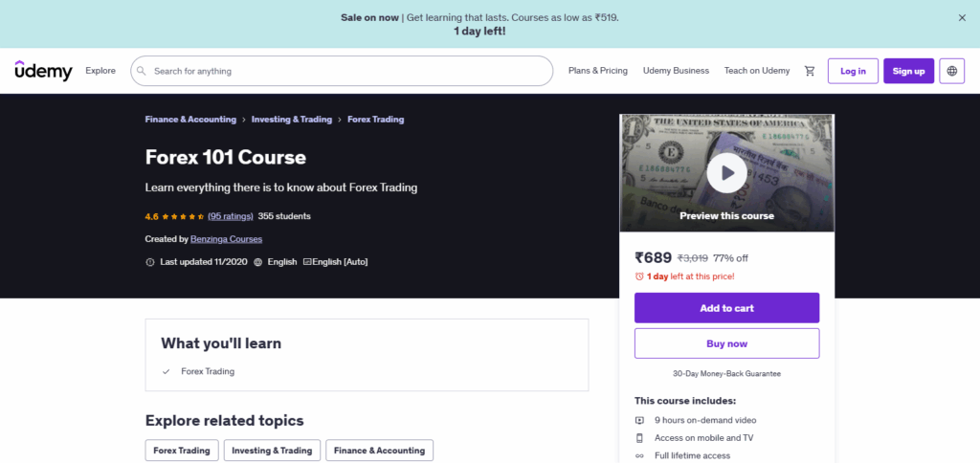This screenshot has width=980, height=463.
Task: Click Last updated 11/2020 text
Action: 204,262
